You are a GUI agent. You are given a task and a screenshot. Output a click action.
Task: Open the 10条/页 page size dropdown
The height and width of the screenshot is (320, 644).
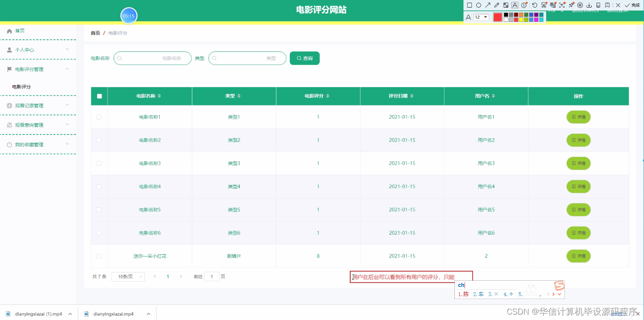pos(128,276)
